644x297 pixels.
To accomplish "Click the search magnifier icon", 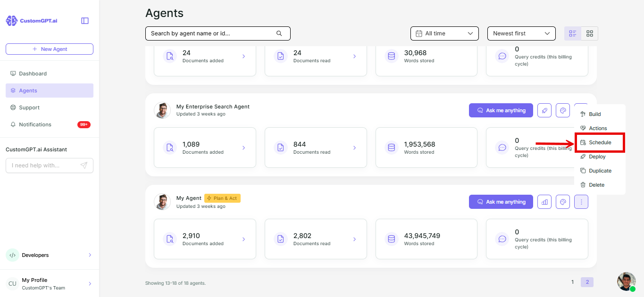I will coord(279,33).
